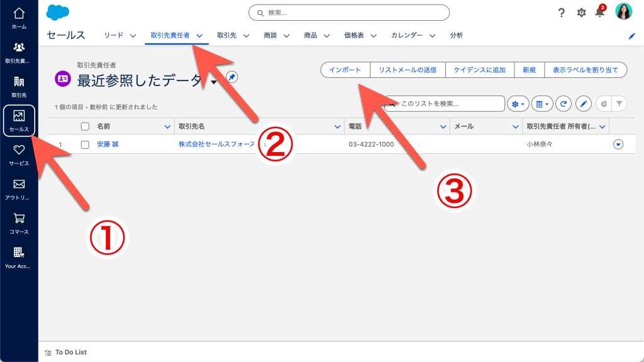Pin this list view

232,77
